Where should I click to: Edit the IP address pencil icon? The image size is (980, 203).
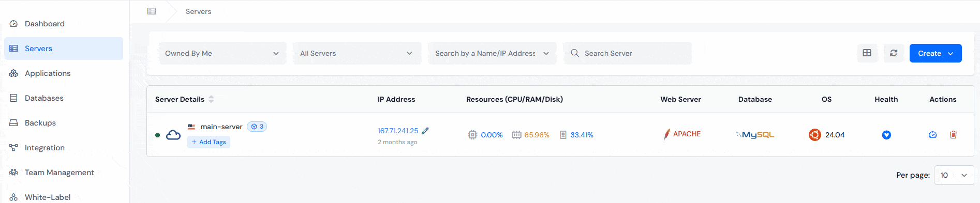click(x=425, y=131)
